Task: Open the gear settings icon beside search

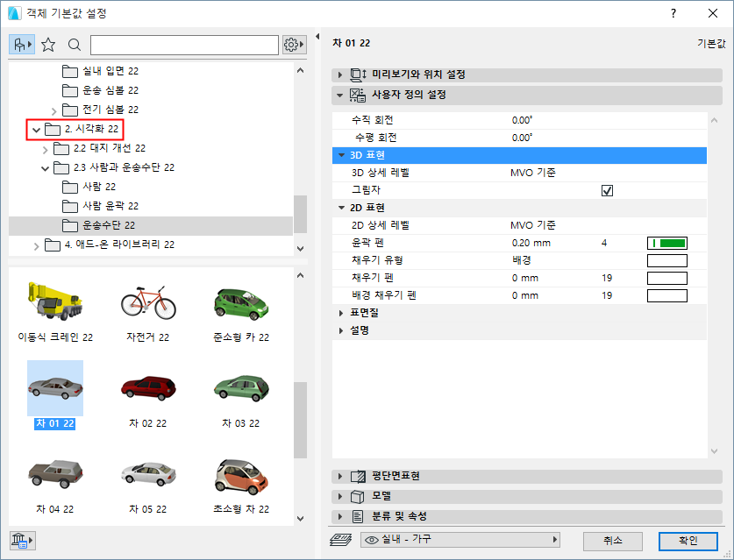Action: coord(291,44)
